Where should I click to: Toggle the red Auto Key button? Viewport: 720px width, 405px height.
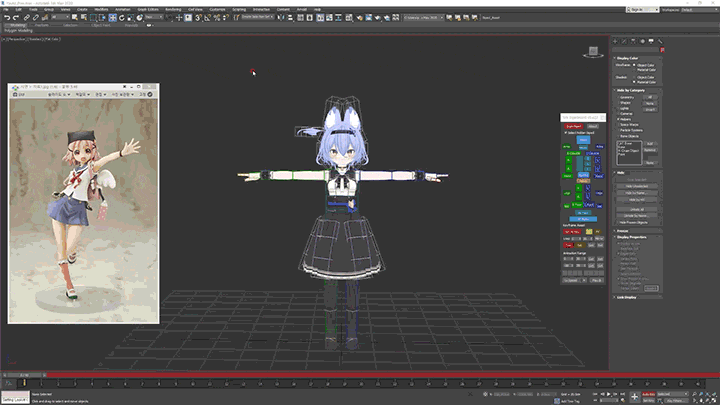pyautogui.click(x=648, y=394)
